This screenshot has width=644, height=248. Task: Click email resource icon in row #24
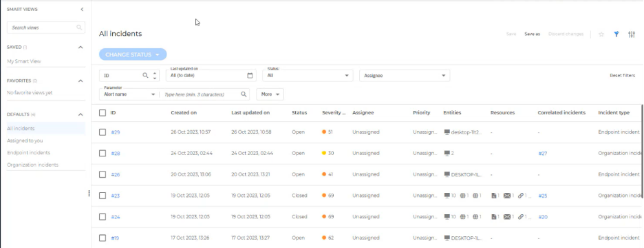pyautogui.click(x=507, y=217)
